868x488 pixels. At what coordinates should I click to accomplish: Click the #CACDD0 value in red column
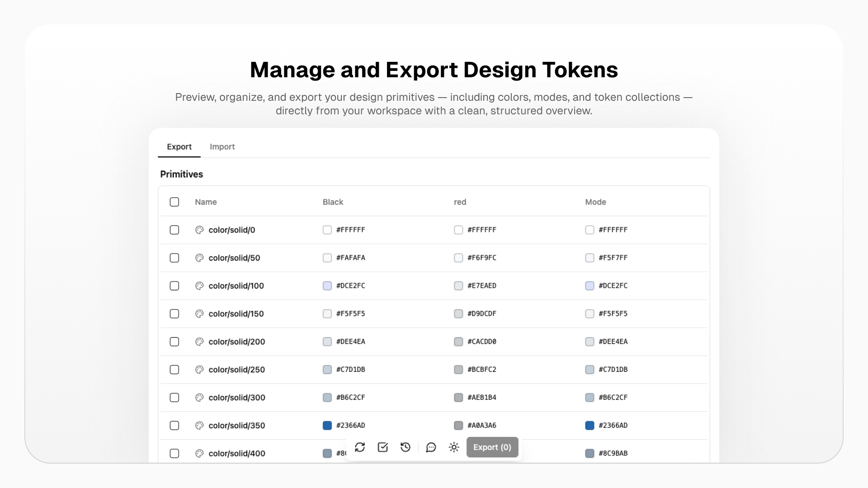pos(482,342)
